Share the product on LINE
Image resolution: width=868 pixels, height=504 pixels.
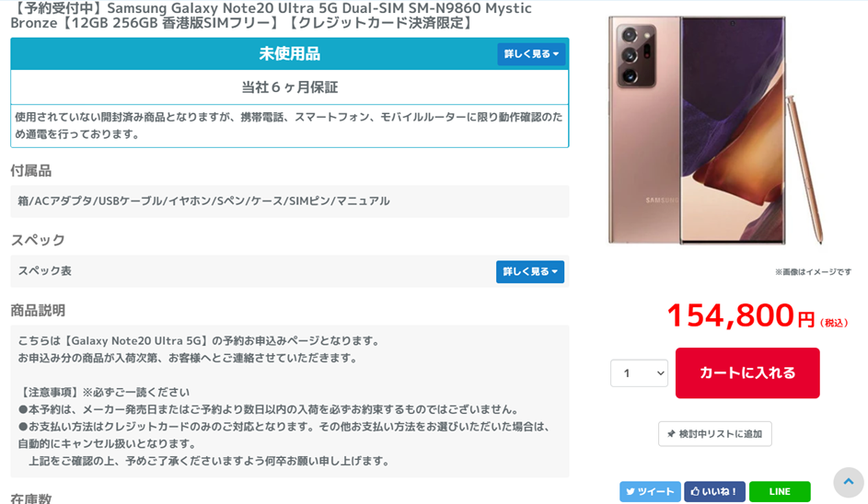pyautogui.click(x=780, y=491)
